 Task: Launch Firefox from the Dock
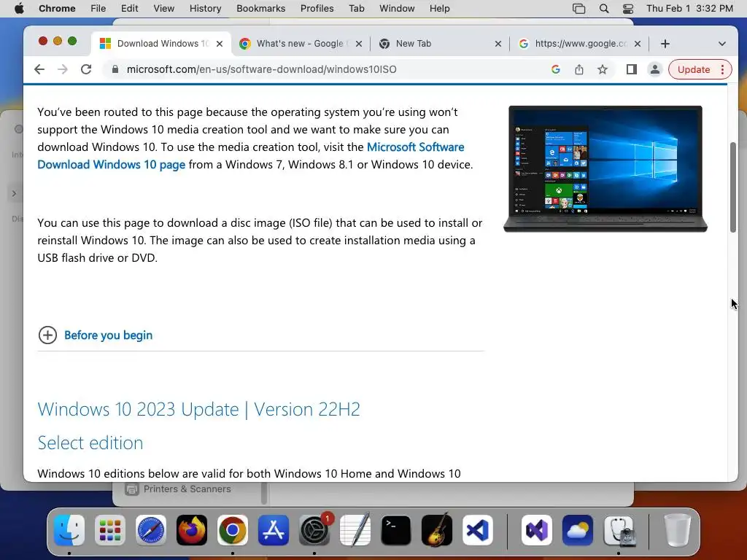click(x=192, y=530)
